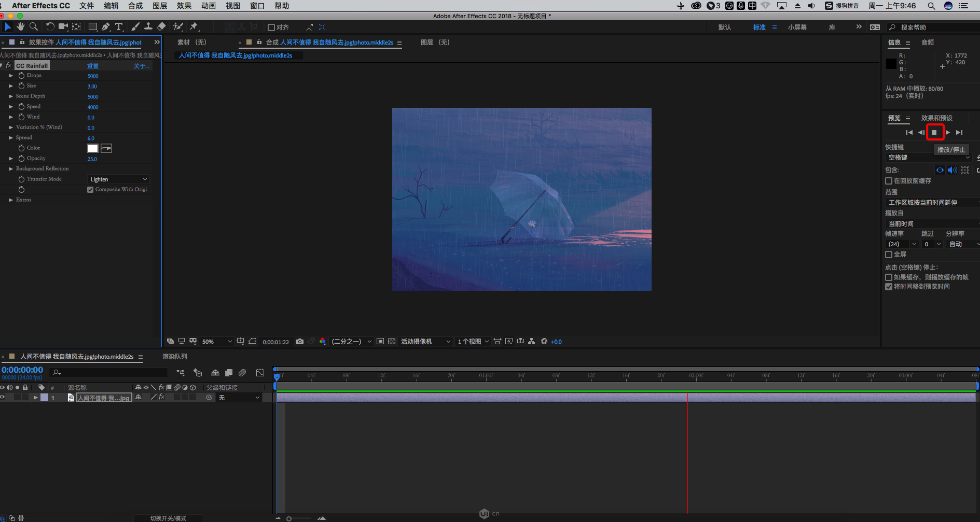The image size is (980, 522).
Task: Open the 效果 menu
Action: pyautogui.click(x=184, y=6)
